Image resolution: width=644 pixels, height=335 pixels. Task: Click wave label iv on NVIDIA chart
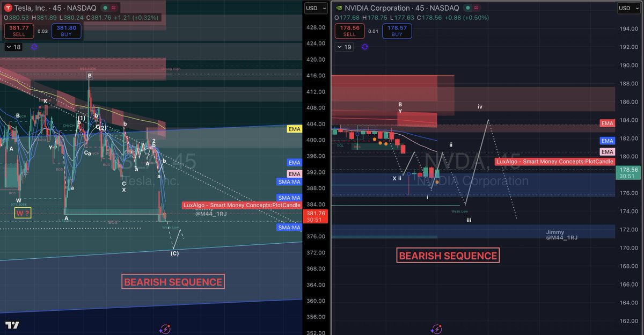[x=480, y=107]
